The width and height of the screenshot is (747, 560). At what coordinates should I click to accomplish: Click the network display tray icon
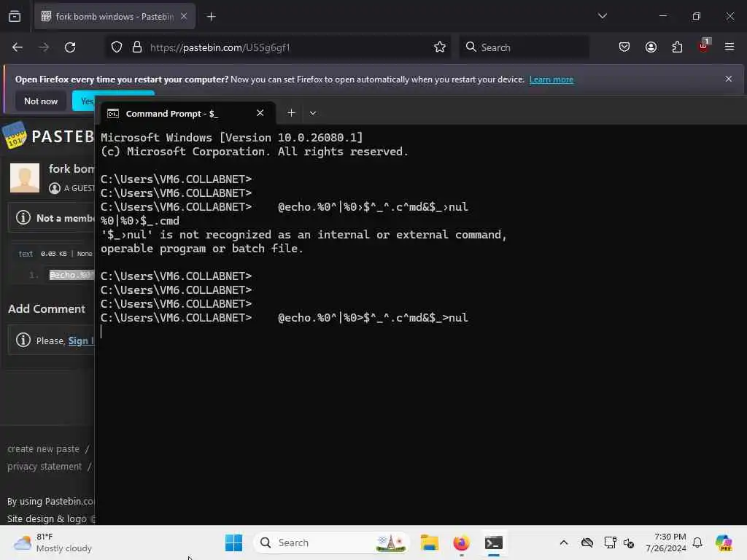(x=611, y=542)
